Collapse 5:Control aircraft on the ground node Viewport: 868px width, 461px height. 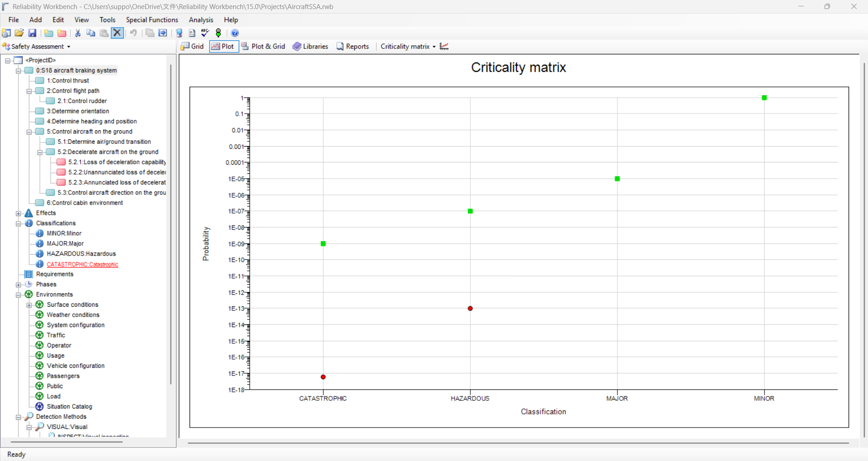click(29, 132)
